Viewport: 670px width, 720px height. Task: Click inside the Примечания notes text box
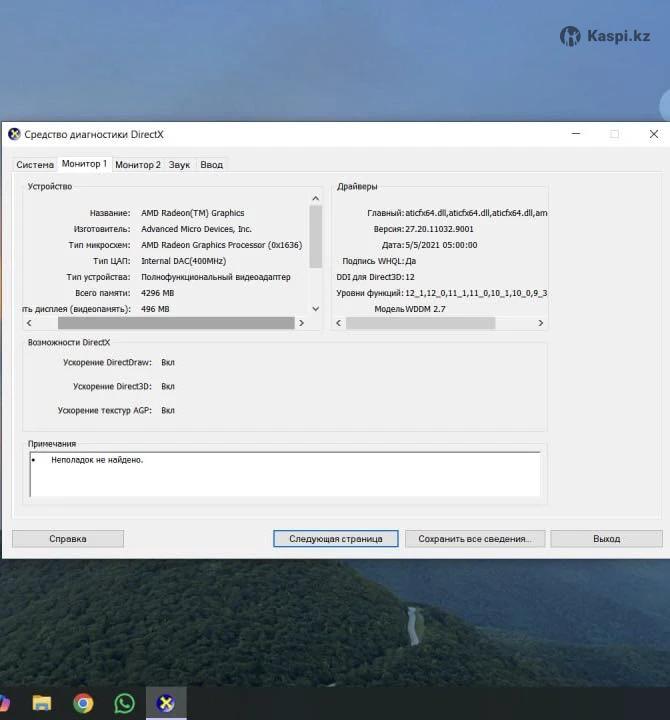tap(285, 474)
